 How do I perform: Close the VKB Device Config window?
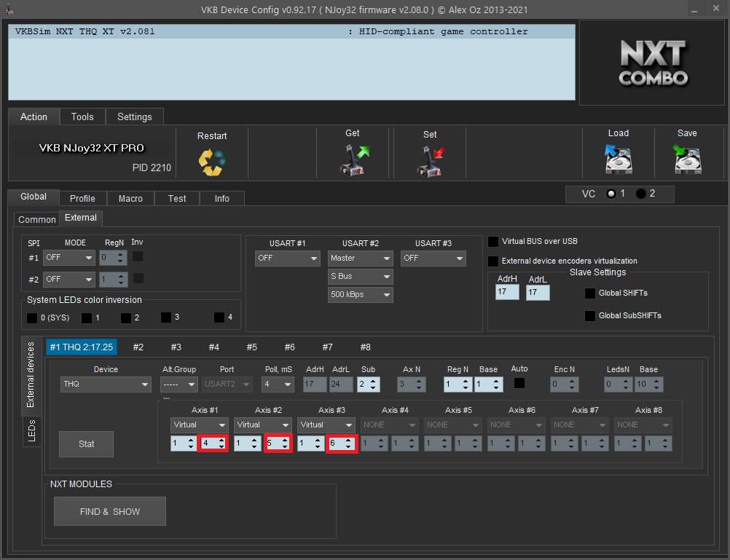pos(716,9)
